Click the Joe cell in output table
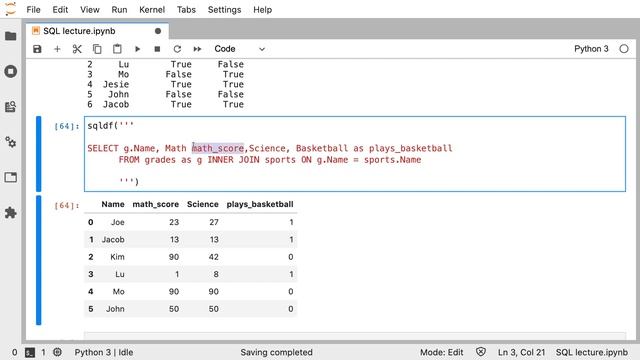Screen dimensions: 640x360 [x=118, y=222]
